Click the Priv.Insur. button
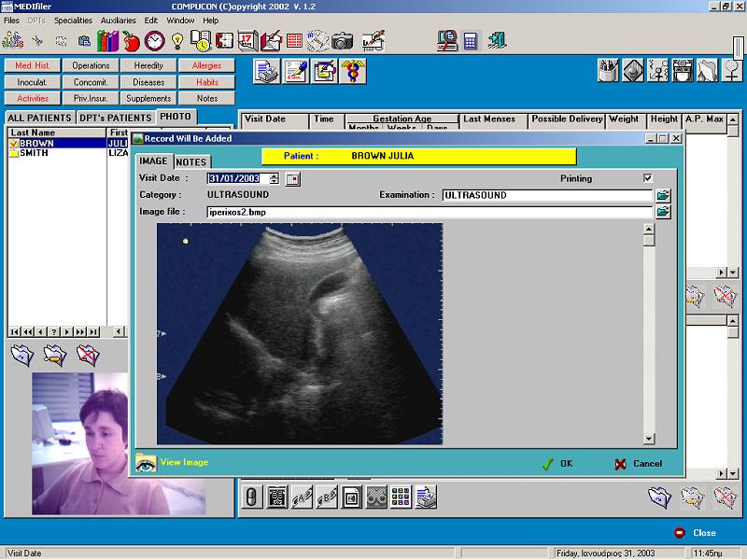747x560 pixels. tap(91, 99)
